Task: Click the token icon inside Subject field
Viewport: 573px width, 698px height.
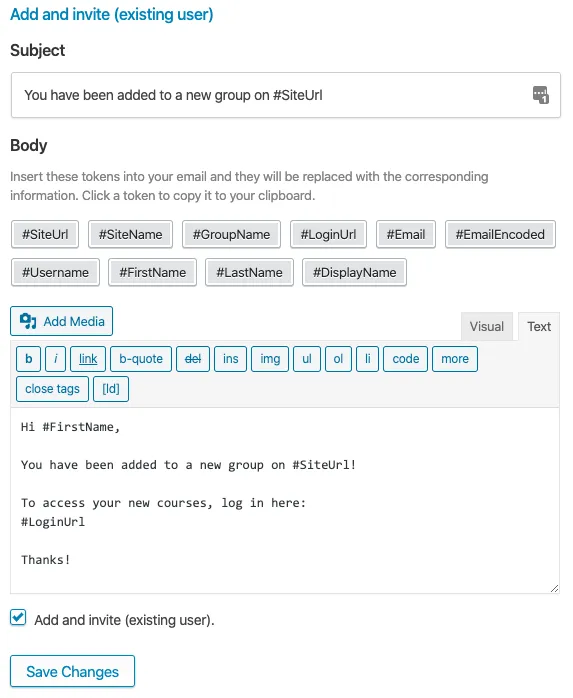Action: [x=540, y=95]
